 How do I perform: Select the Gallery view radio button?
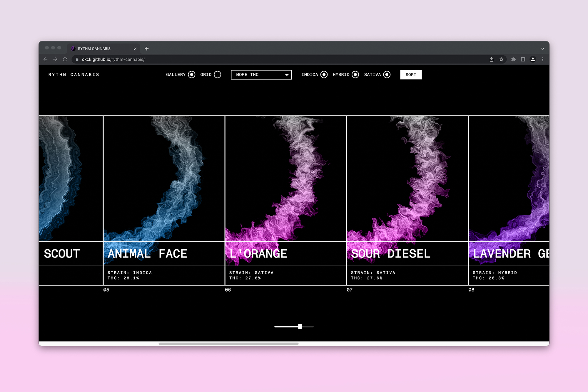click(x=192, y=75)
